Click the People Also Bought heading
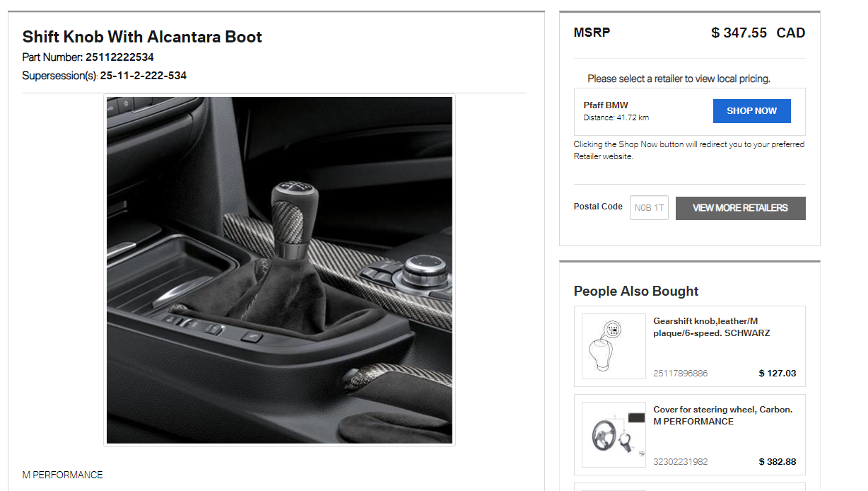The height and width of the screenshot is (491, 868). pyautogui.click(x=636, y=291)
